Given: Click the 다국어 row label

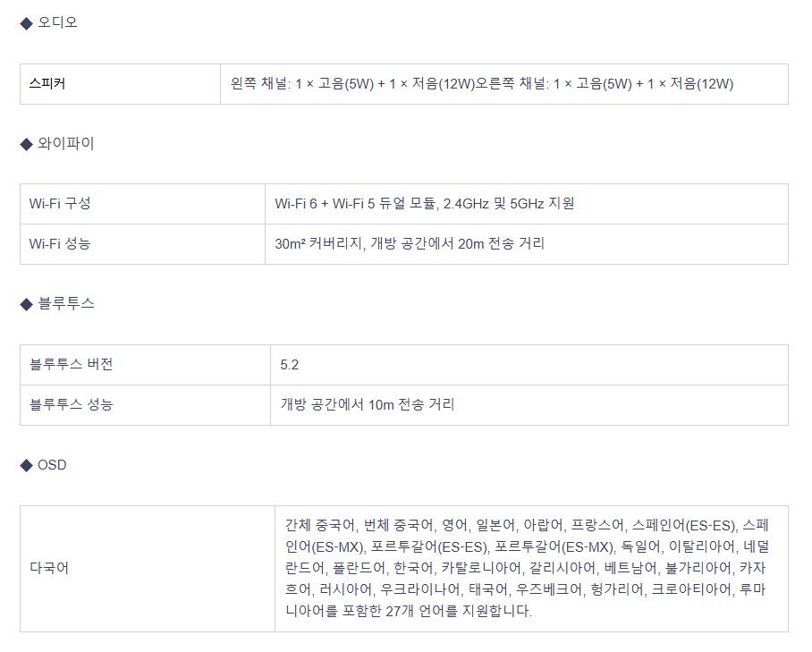Looking at the screenshot, I should point(49,568).
